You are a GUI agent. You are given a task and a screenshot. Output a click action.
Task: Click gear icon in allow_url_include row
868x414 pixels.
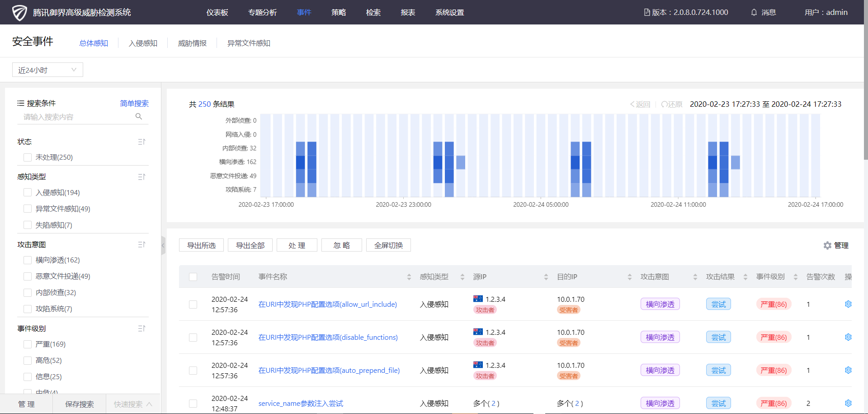click(848, 304)
